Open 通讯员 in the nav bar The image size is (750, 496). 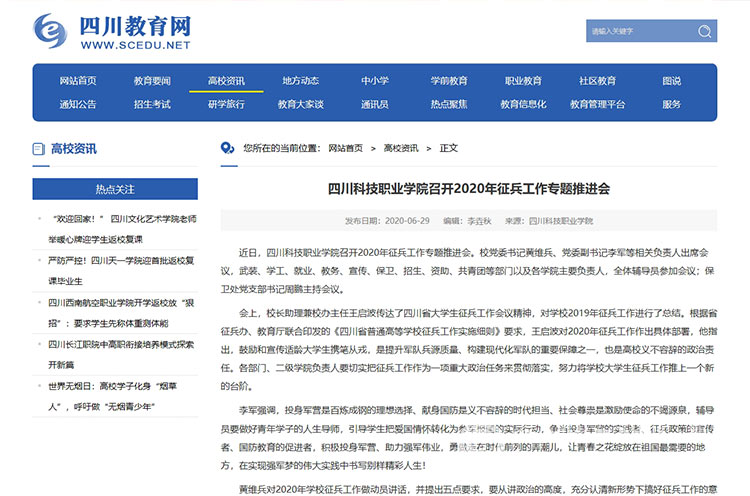[x=375, y=104]
